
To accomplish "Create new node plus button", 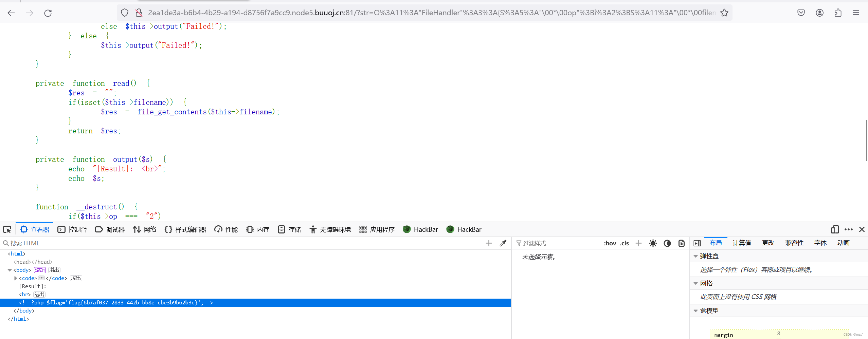I will point(489,243).
